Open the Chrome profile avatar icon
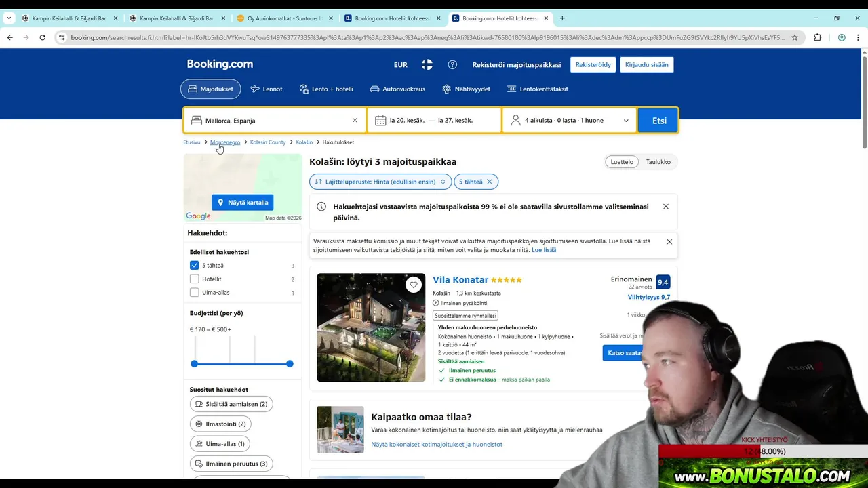 click(842, 37)
